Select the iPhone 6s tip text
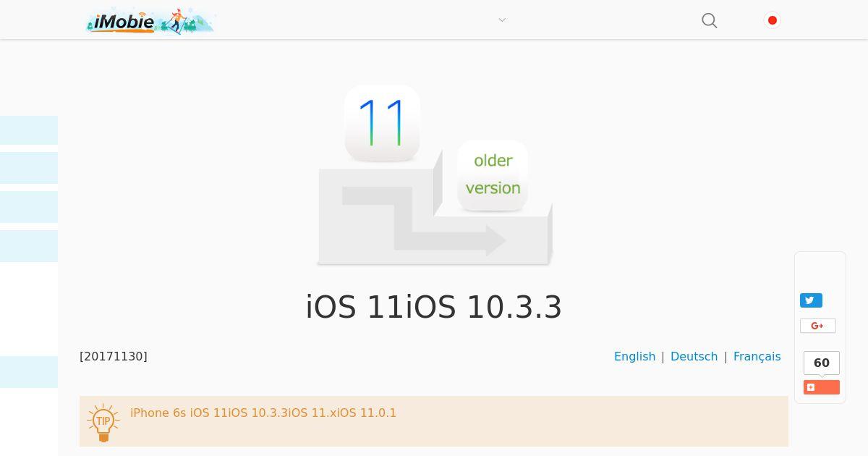Image resolution: width=868 pixels, height=456 pixels. 263,413
